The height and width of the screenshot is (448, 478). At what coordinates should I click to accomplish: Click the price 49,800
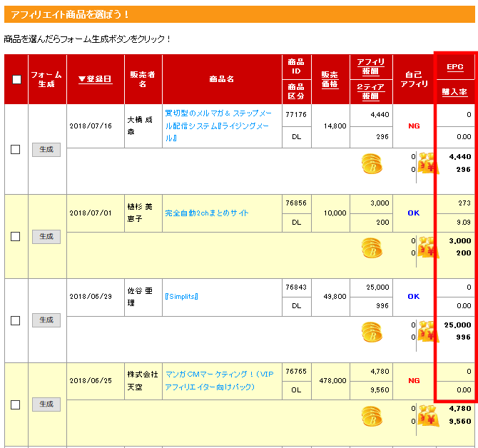click(x=335, y=297)
